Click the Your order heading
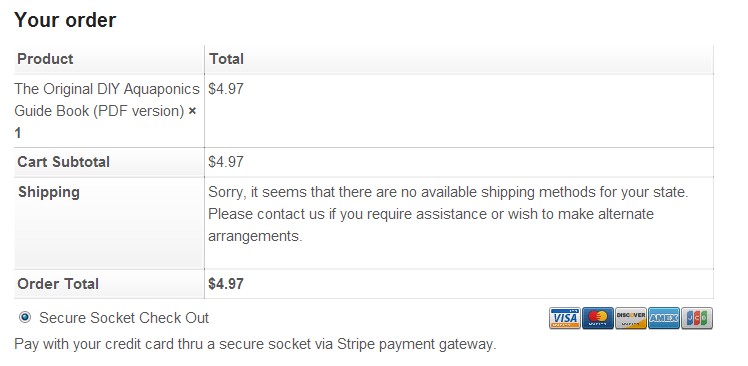This screenshot has height=366, width=748. click(65, 20)
